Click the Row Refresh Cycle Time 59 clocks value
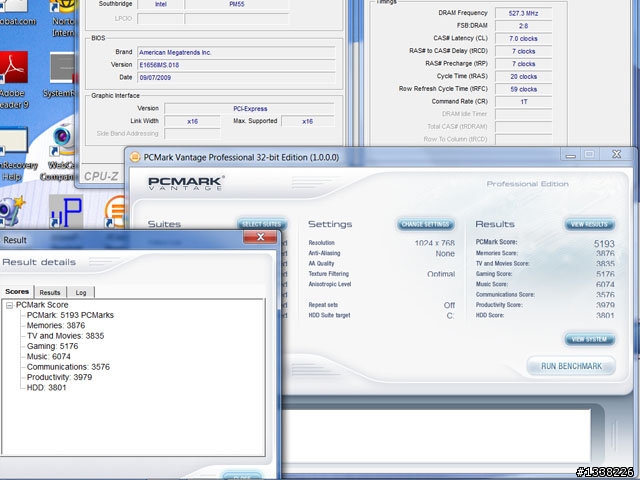Viewport: 640px width, 480px height. click(x=523, y=89)
